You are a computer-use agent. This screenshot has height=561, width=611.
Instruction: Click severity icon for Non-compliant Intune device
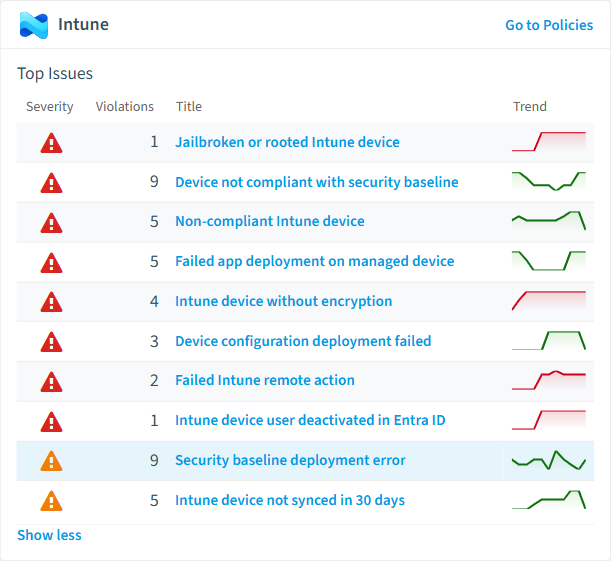pyautogui.click(x=51, y=222)
